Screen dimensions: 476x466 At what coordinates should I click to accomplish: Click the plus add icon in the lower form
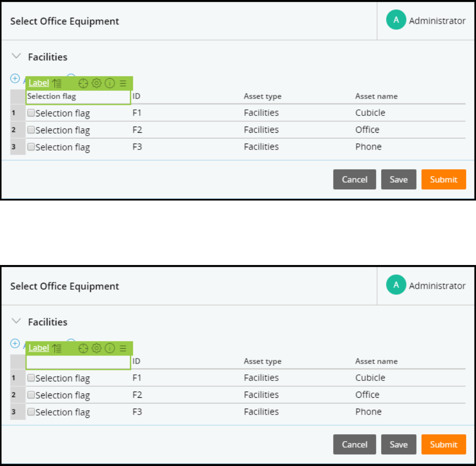click(x=15, y=344)
